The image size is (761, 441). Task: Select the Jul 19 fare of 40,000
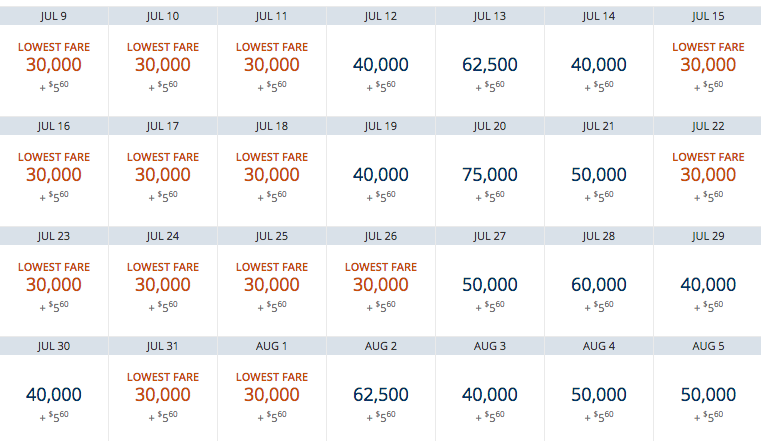[381, 175]
